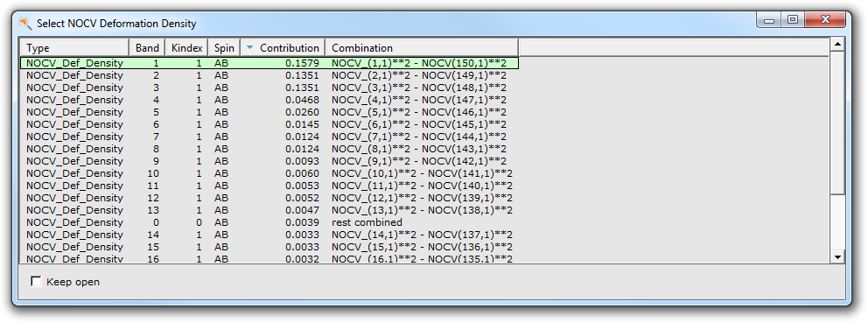Select row with contribution 0.0052

269,198
